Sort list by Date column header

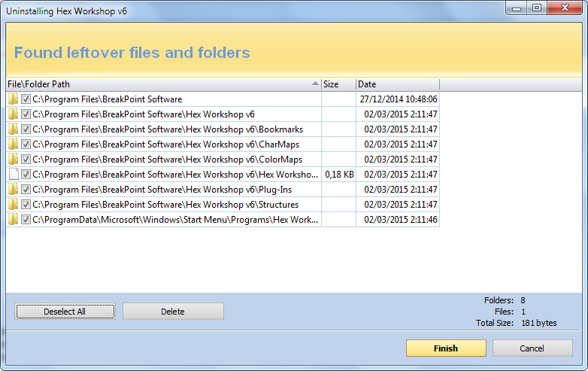coord(398,84)
